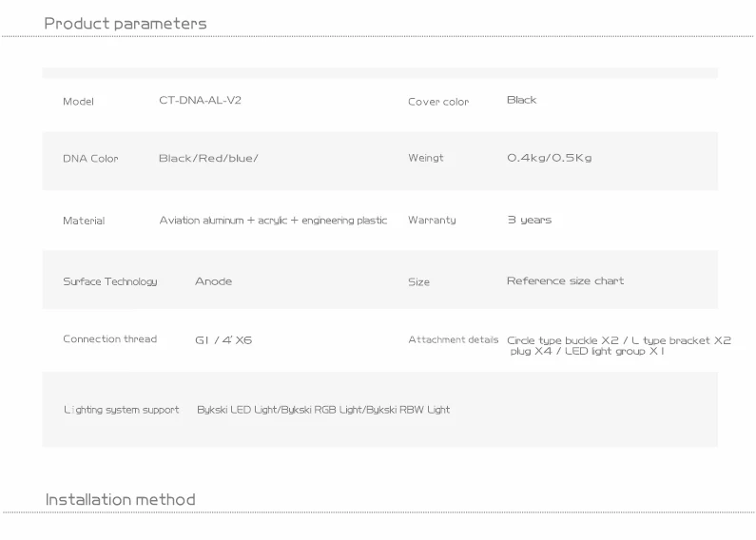Click the Attachment details label
This screenshot has width=756, height=540.
[453, 339]
